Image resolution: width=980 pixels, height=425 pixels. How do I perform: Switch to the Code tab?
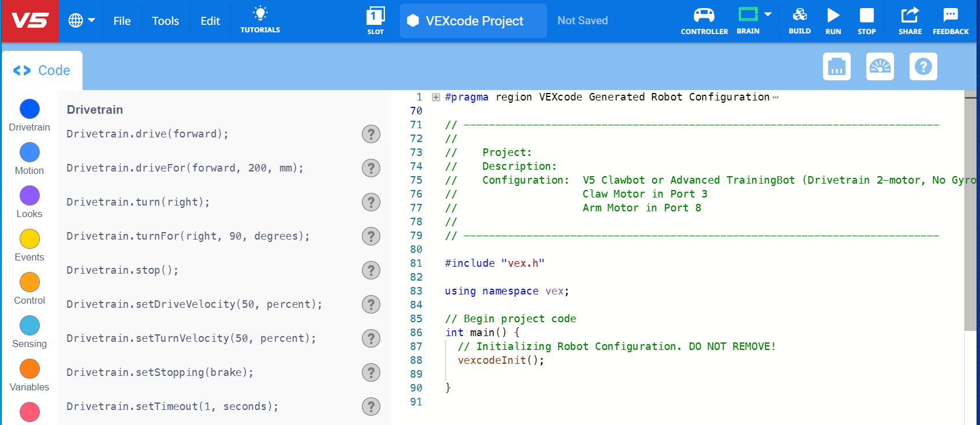[x=42, y=70]
